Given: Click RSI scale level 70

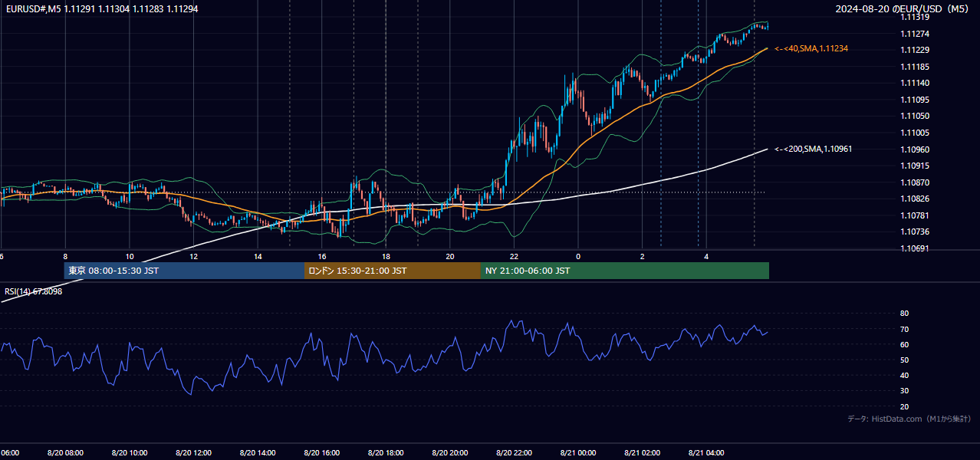Looking at the screenshot, I should 904,329.
